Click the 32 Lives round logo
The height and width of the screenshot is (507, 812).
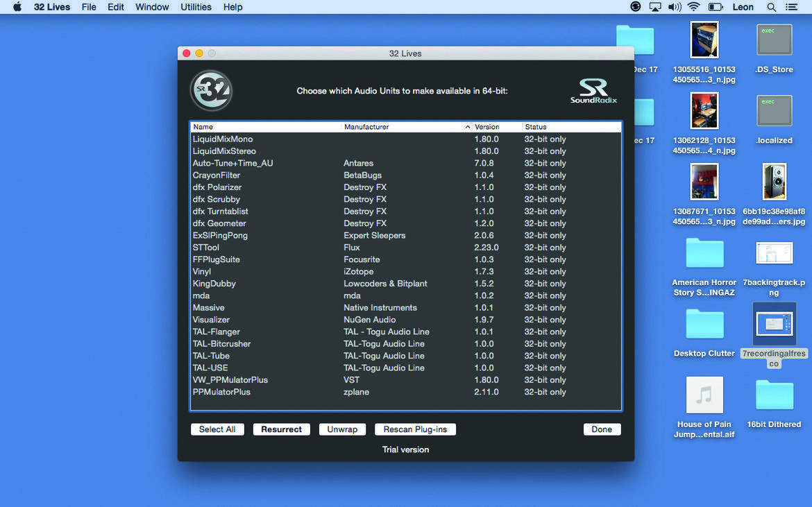[211, 91]
